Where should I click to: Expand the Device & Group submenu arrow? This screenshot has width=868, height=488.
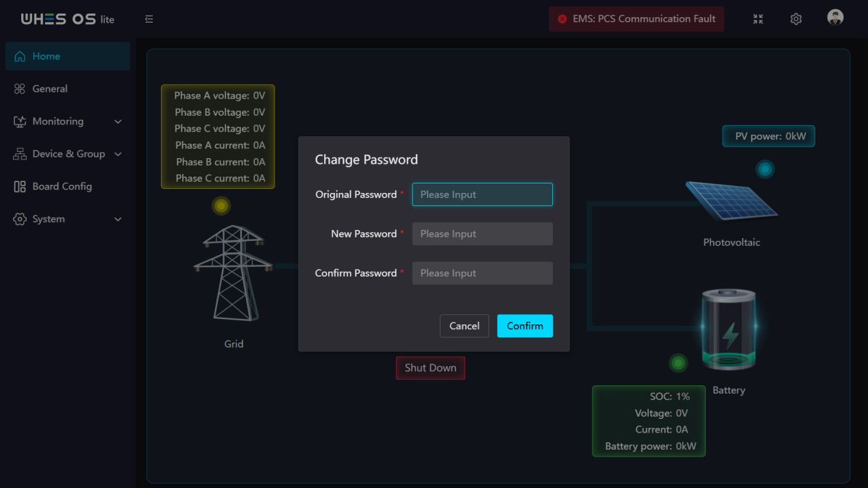(x=118, y=154)
